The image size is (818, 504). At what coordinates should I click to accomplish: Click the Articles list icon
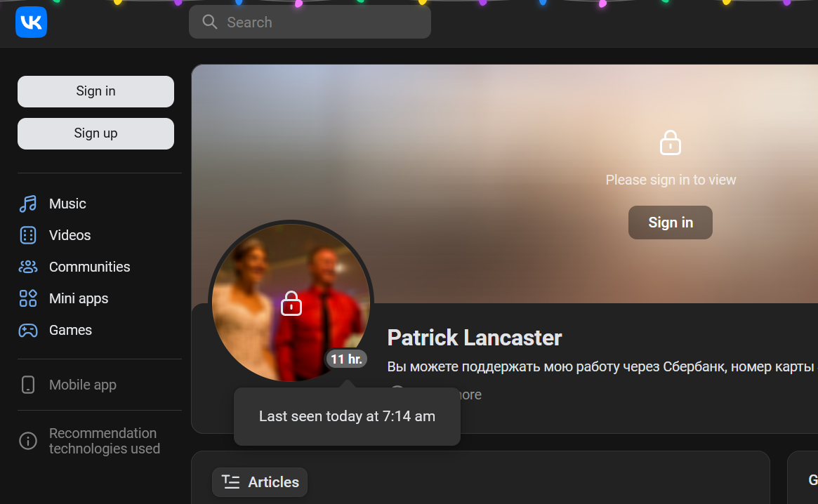click(x=230, y=482)
